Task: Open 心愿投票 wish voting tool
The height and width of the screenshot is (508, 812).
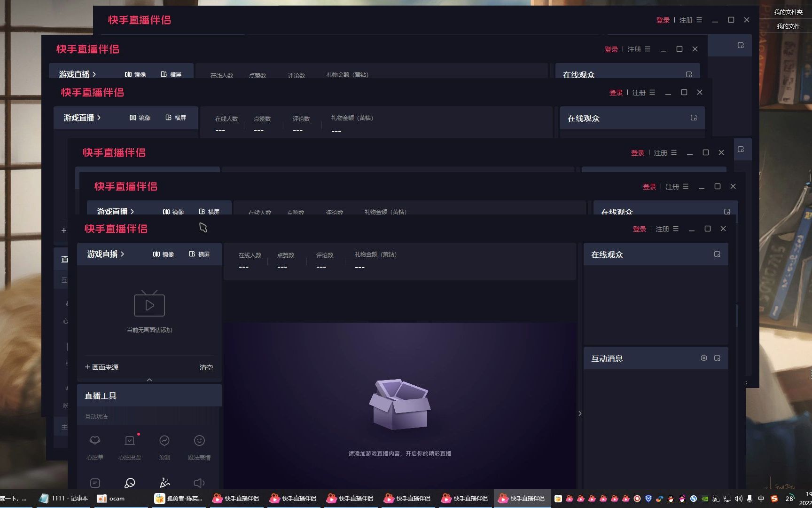Action: click(x=130, y=446)
